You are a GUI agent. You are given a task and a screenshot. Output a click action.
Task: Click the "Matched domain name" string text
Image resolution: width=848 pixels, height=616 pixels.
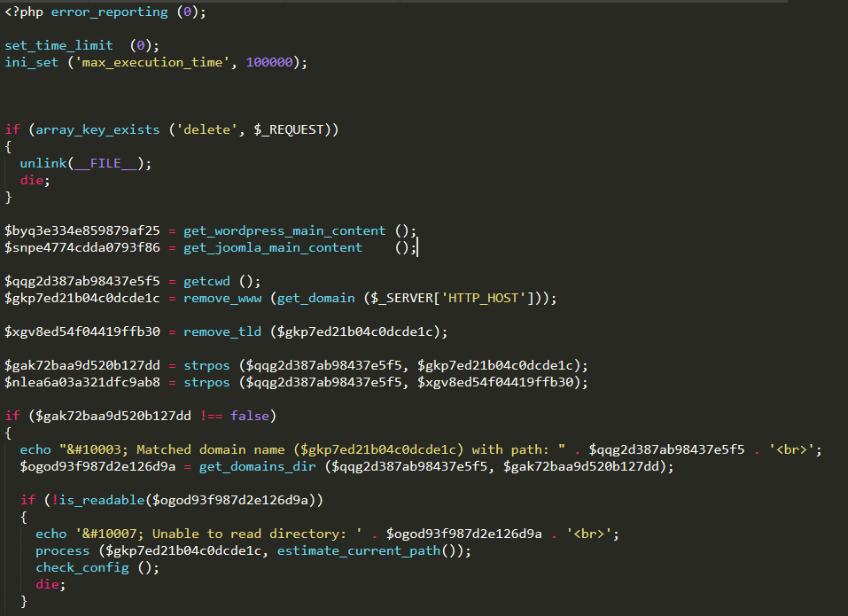tap(210, 449)
